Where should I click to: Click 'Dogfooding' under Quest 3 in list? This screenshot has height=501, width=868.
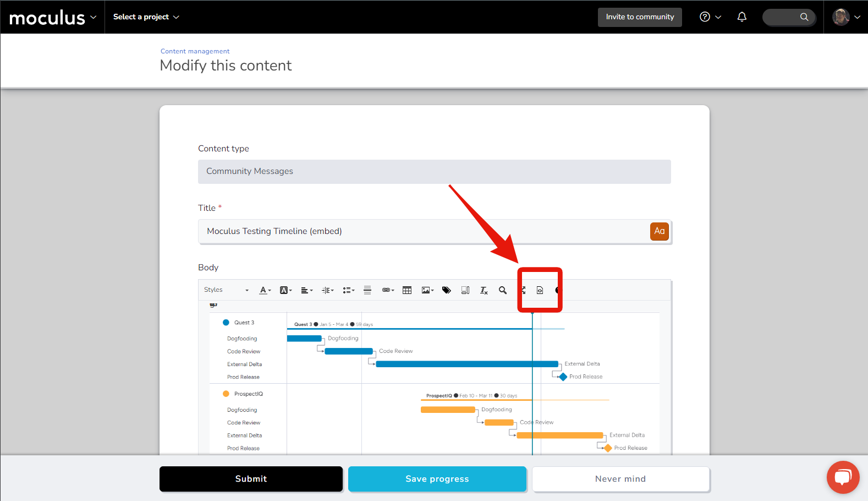242,339
